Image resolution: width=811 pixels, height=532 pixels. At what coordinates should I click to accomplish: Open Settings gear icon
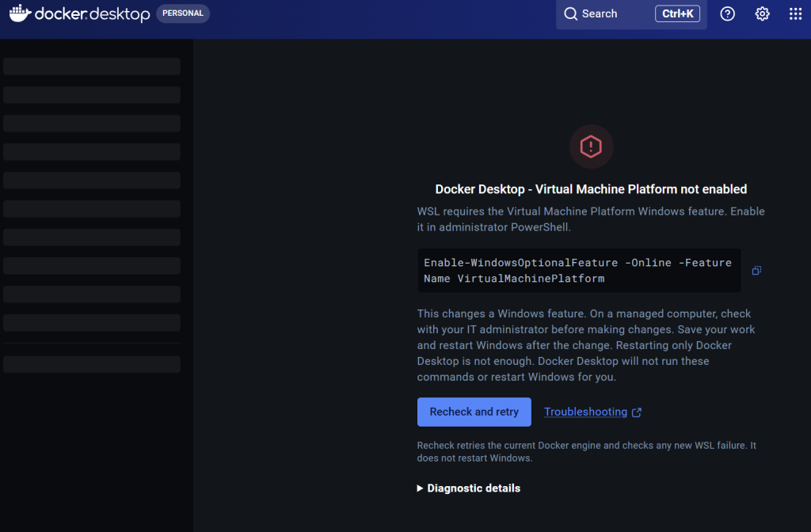click(762, 14)
